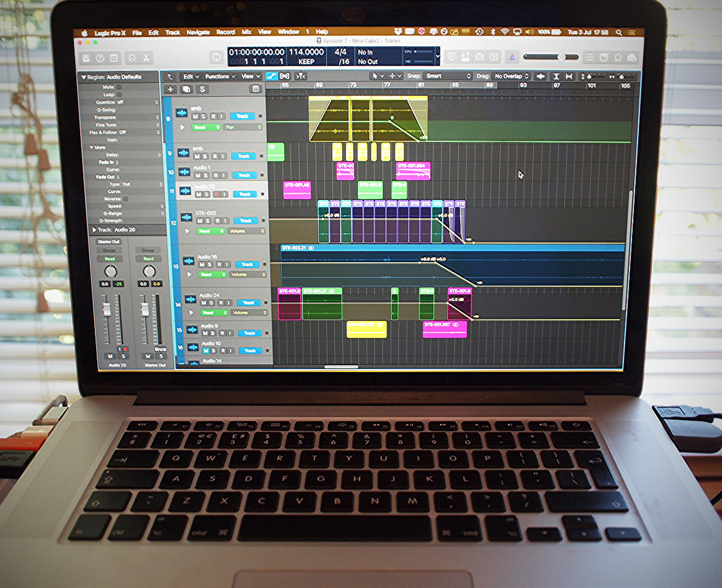Toggle the Loop checkbox in Region inspector
The image size is (722, 588).
point(119,95)
